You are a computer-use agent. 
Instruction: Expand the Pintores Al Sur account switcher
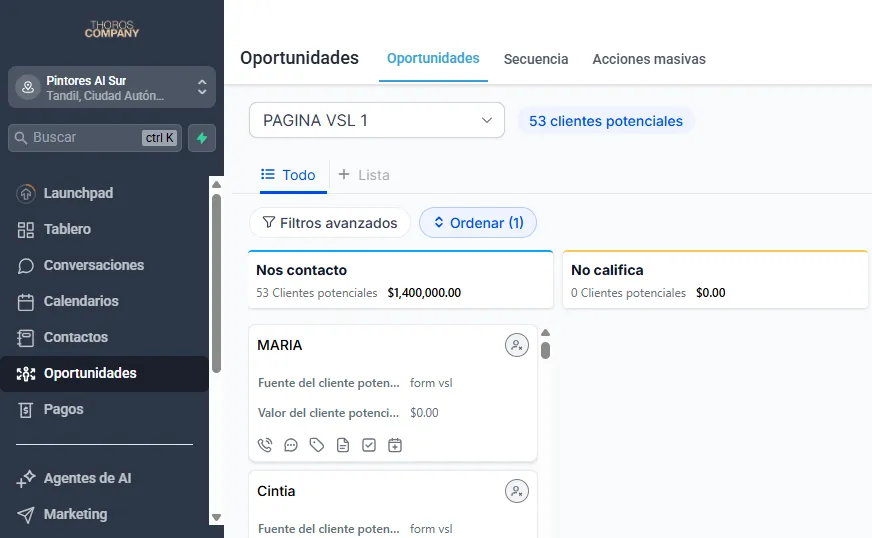tap(112, 87)
